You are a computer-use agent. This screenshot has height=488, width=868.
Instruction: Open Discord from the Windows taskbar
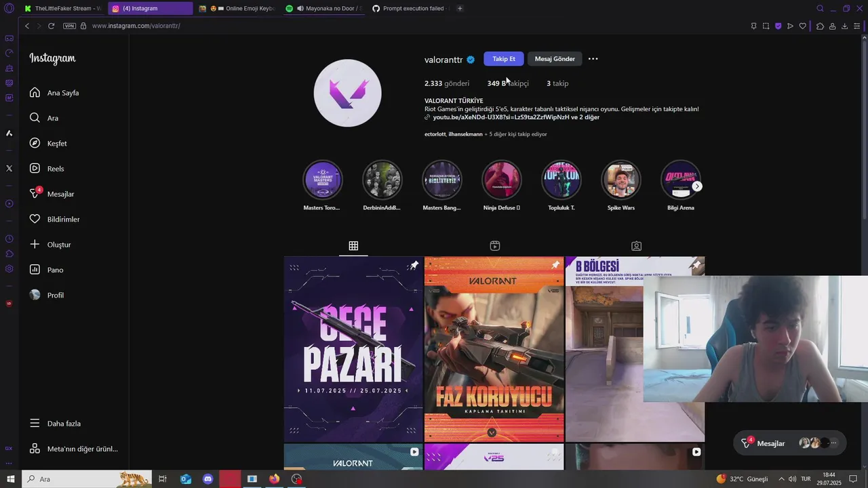point(208,479)
